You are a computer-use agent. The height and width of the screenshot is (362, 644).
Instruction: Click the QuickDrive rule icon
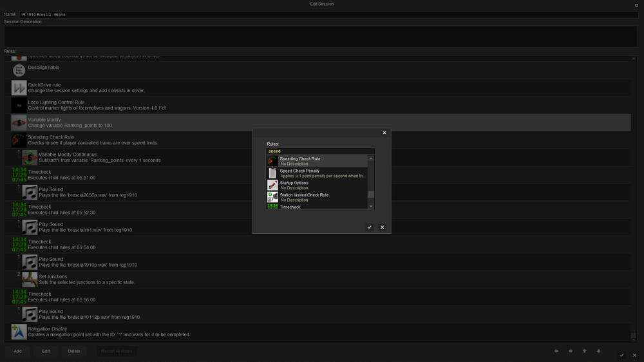click(19, 88)
